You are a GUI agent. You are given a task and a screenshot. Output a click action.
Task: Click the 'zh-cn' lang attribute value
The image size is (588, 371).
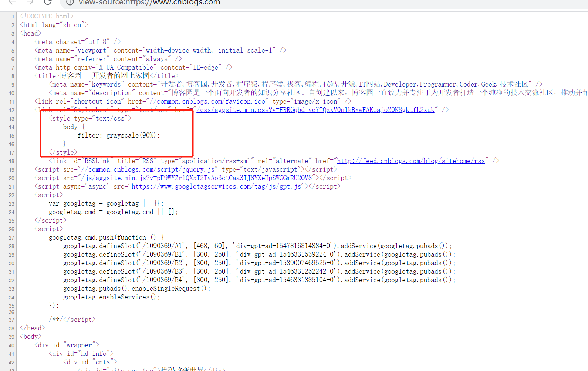[x=72, y=25]
